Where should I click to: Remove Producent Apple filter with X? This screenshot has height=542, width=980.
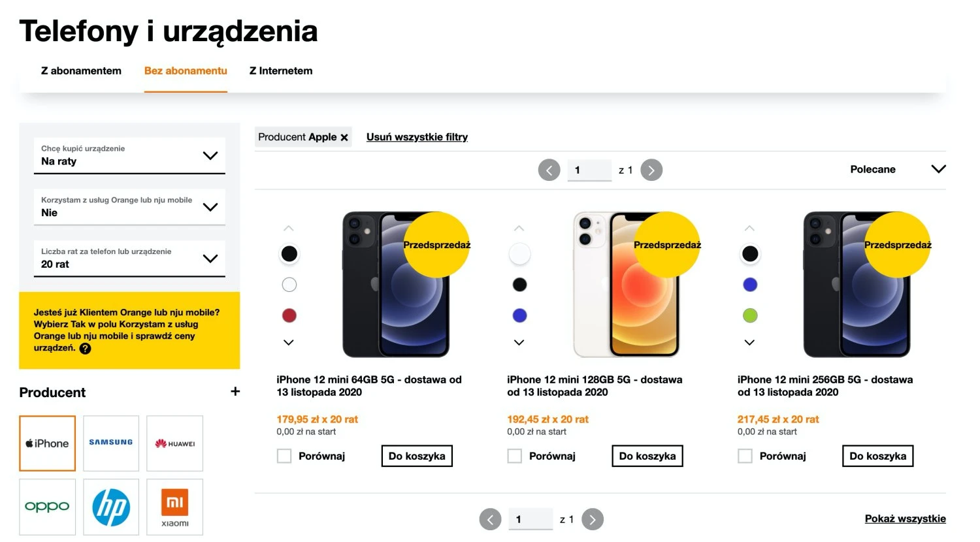click(x=344, y=137)
